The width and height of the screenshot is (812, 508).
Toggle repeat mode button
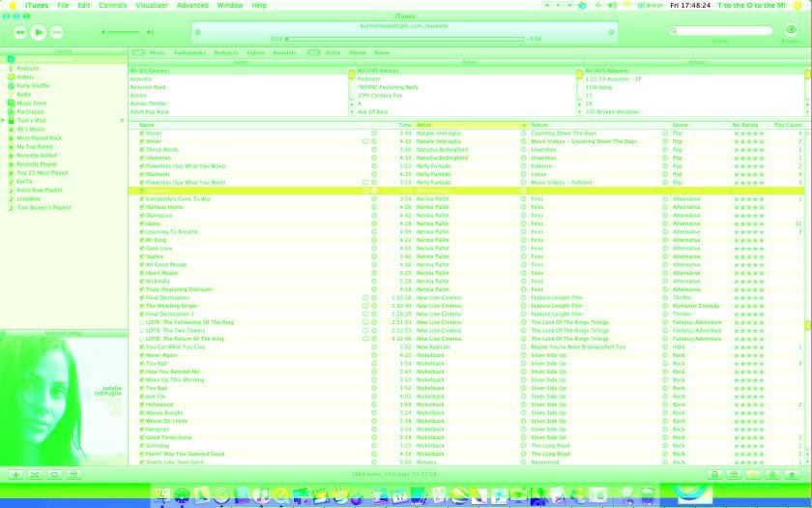tap(54, 475)
